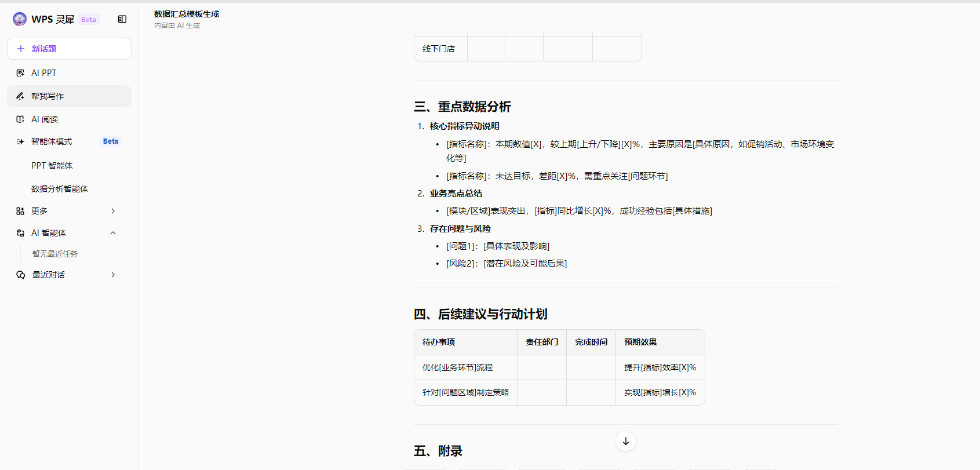Click the 优化[业务环节]流程 table cell
Image resolution: width=980 pixels, height=470 pixels.
pos(458,367)
